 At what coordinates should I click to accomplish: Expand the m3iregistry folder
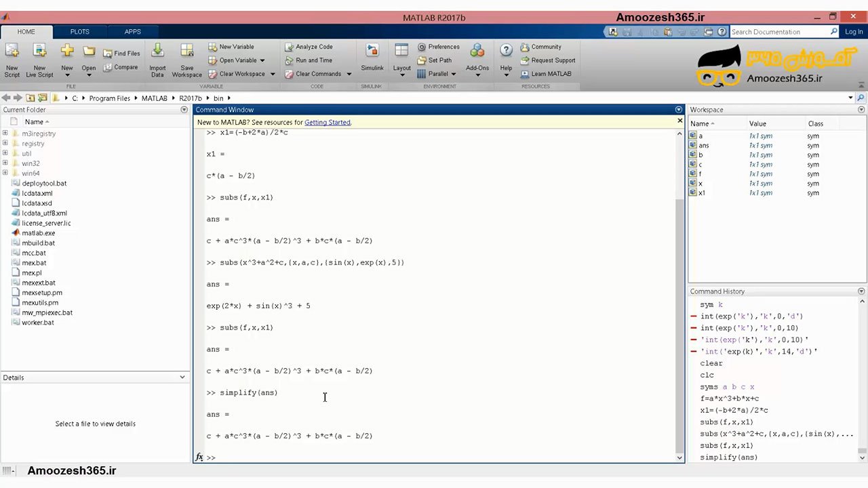tap(5, 134)
